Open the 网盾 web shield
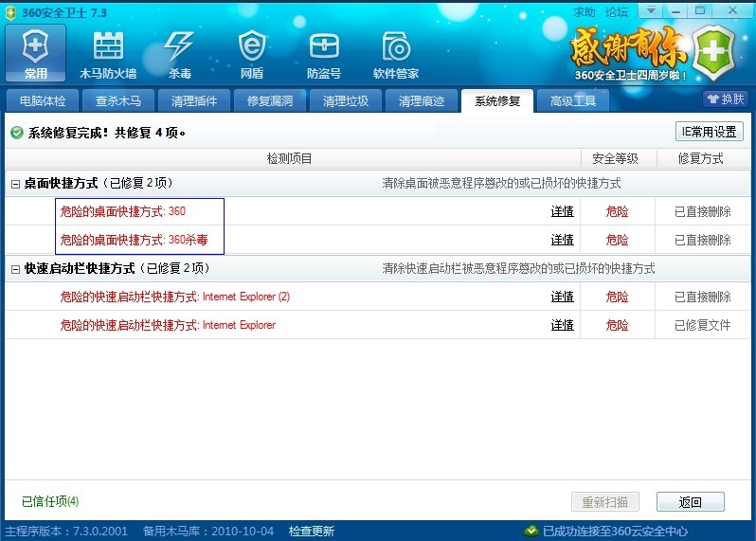Screen dimensions: 756x541 coord(252,55)
